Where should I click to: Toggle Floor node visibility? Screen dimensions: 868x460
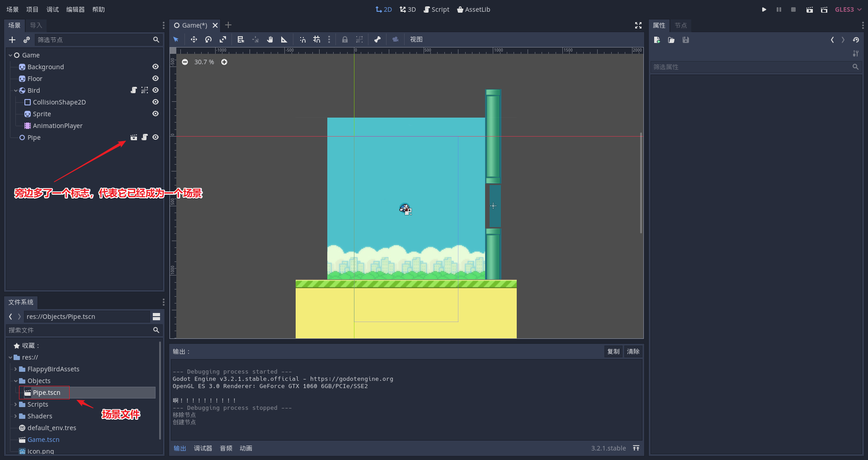click(x=156, y=78)
